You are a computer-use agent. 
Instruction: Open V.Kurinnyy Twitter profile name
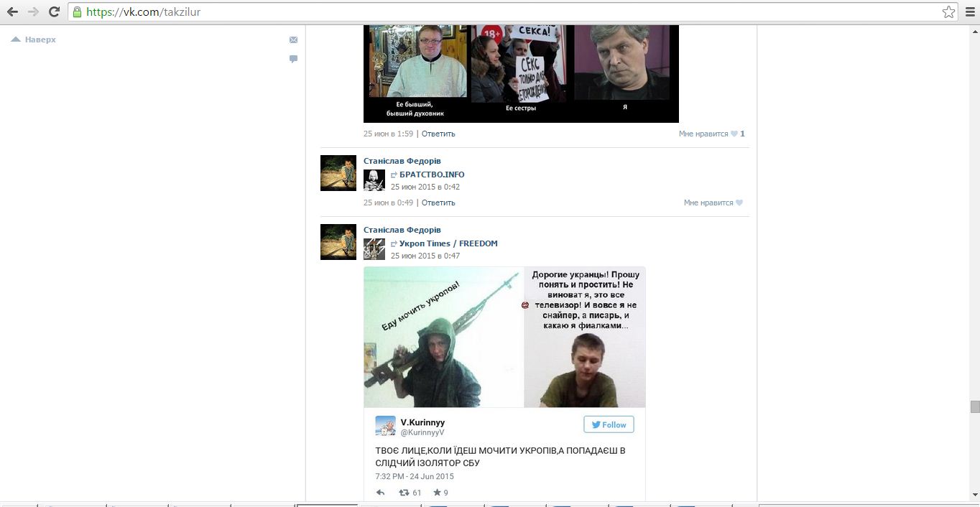point(422,422)
